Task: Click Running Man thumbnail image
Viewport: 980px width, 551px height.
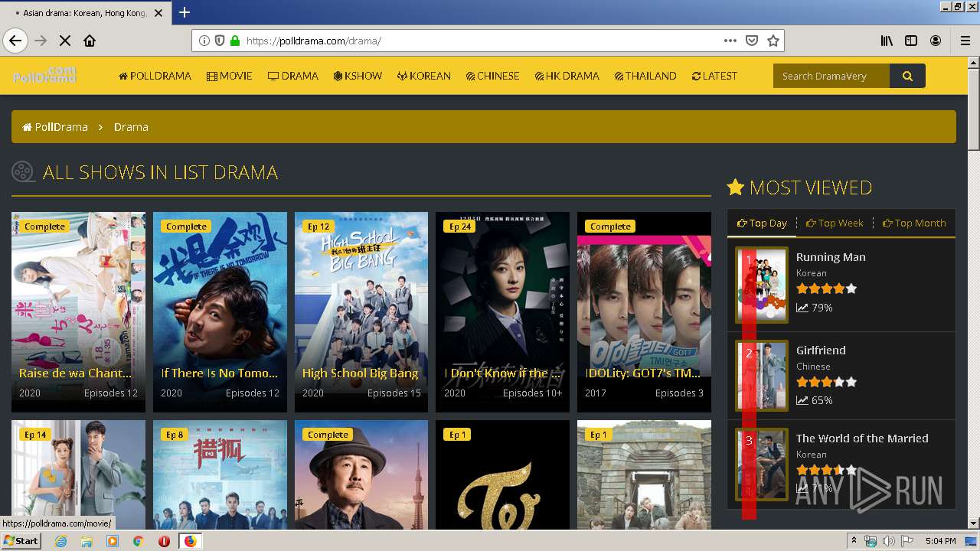Action: pos(762,285)
